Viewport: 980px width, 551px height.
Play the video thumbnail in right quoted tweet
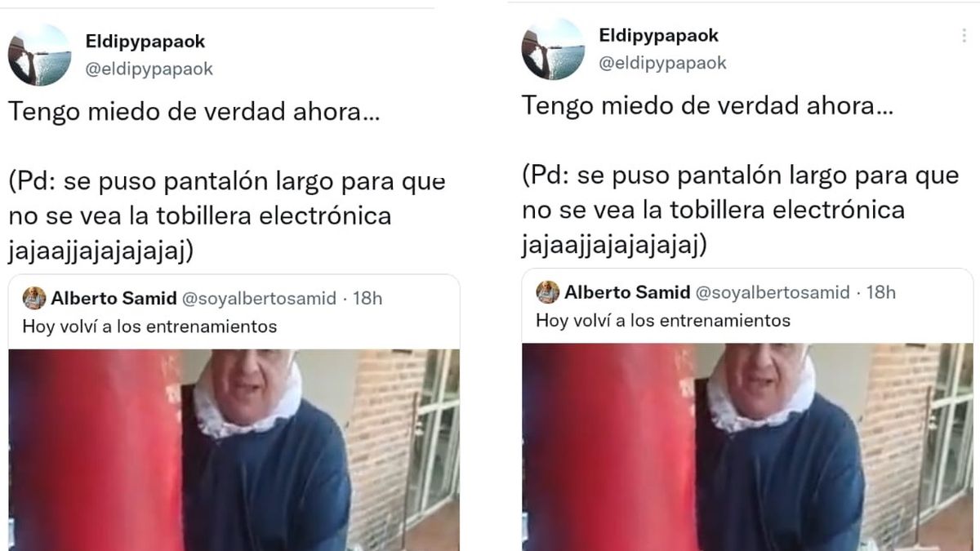tap(747, 447)
